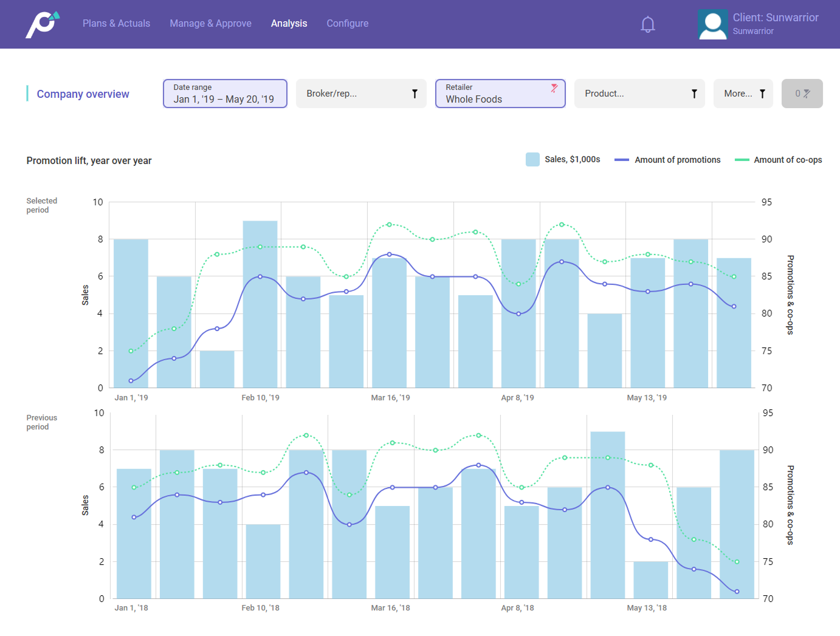The width and height of the screenshot is (840, 636).
Task: Open the Configure section
Action: click(347, 24)
